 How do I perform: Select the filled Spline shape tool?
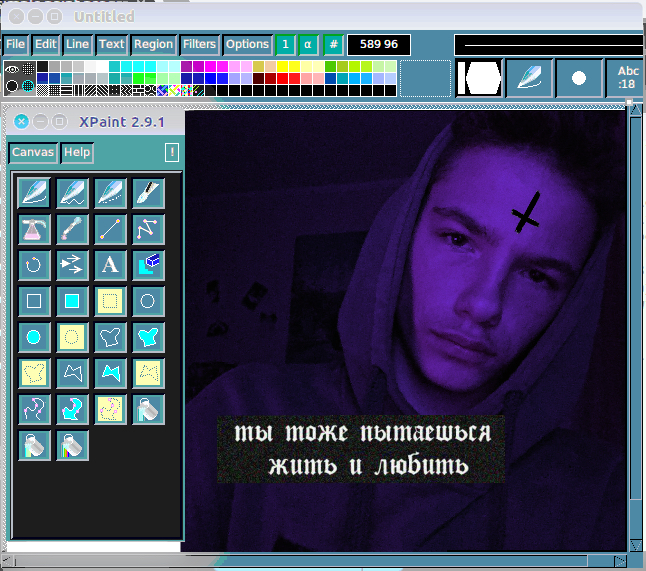[x=72, y=410]
